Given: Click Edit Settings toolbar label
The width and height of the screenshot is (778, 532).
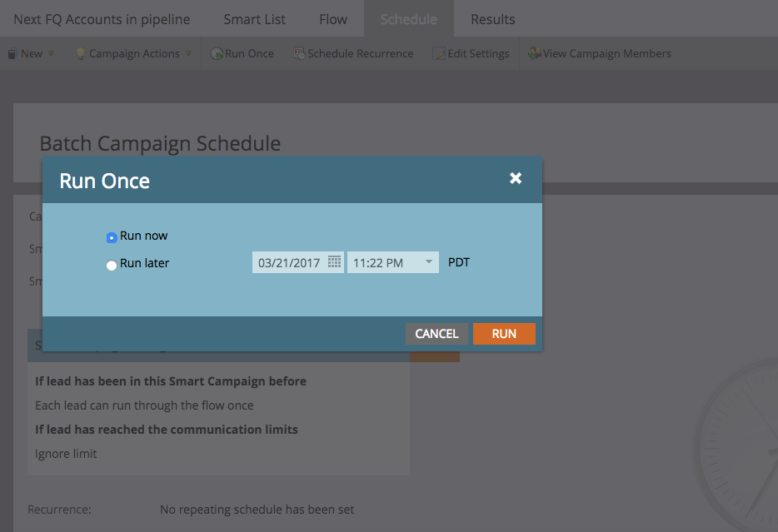Looking at the screenshot, I should [478, 53].
